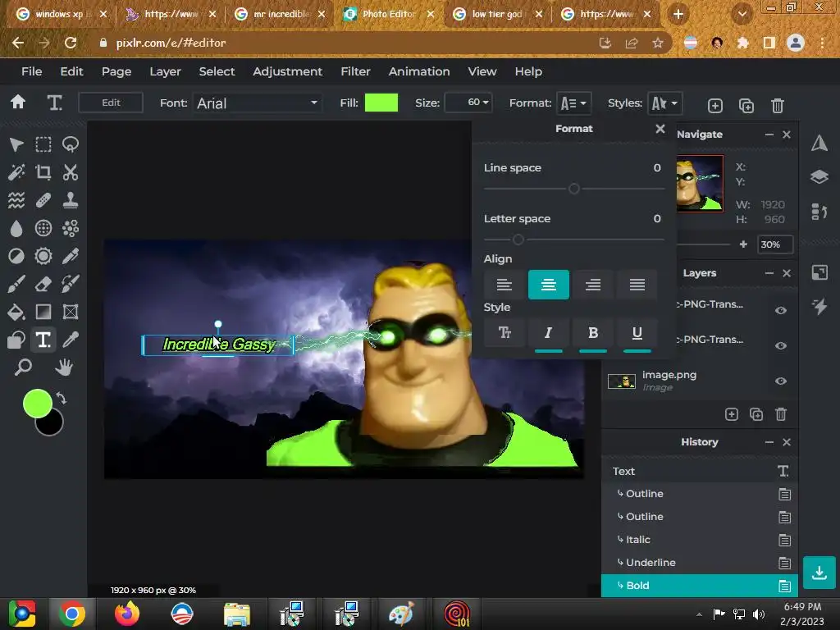Toggle underline text style

tap(637, 333)
